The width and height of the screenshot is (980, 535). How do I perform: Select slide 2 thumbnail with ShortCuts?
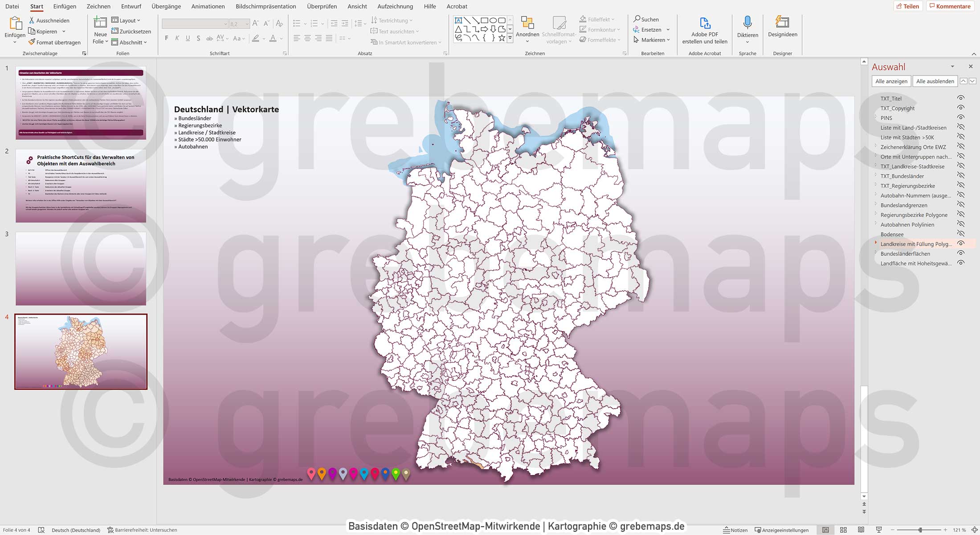(81, 186)
